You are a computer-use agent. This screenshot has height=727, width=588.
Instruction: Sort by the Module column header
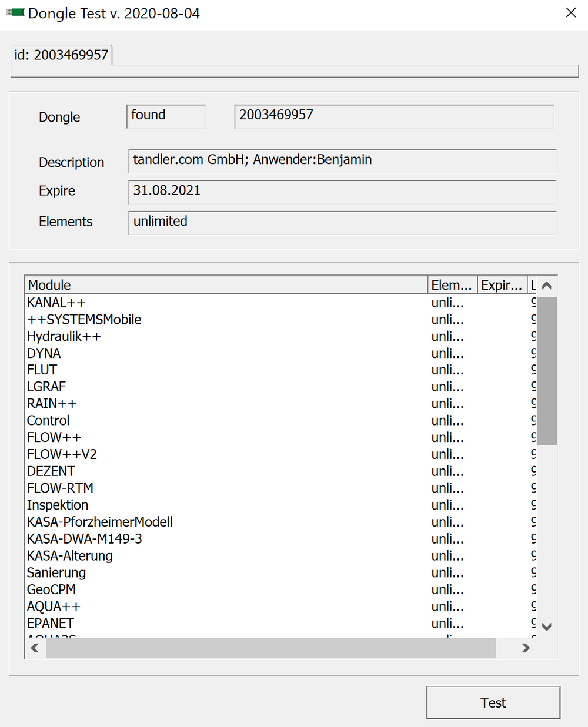click(226, 285)
